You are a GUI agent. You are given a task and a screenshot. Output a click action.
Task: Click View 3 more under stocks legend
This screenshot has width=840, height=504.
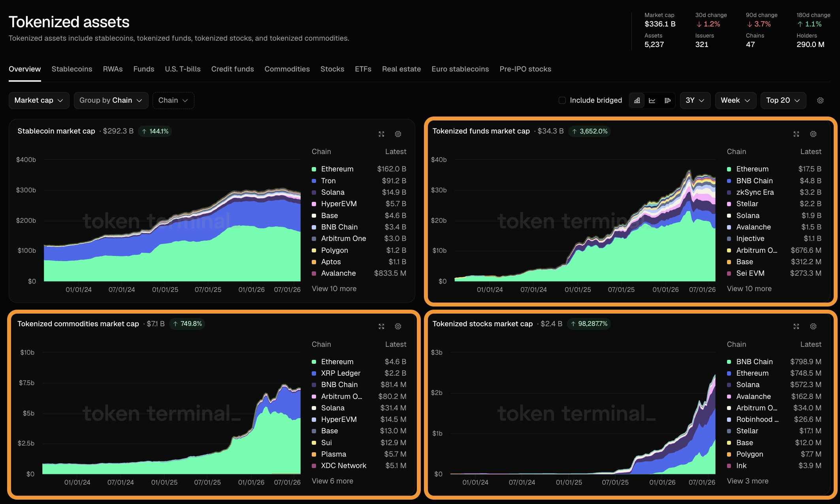[748, 481]
